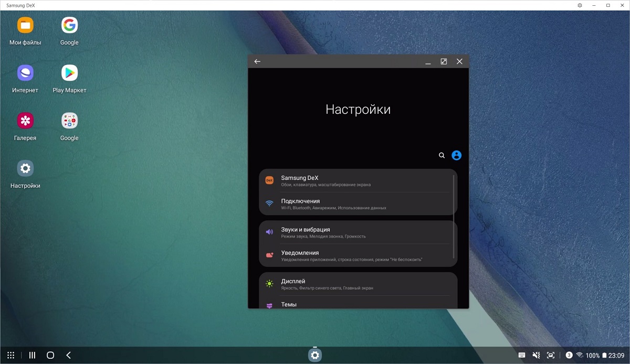Click the Wi-Fi status tray icon
The height and width of the screenshot is (364, 630).
(580, 355)
